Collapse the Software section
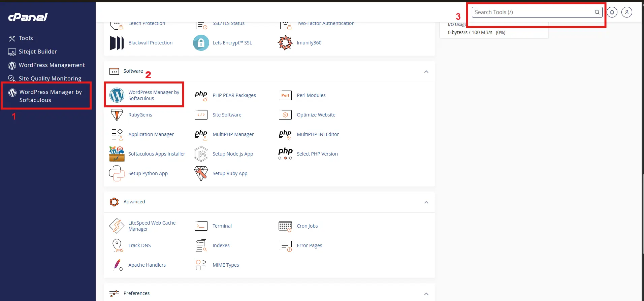Image resolution: width=644 pixels, height=301 pixels. tap(426, 72)
